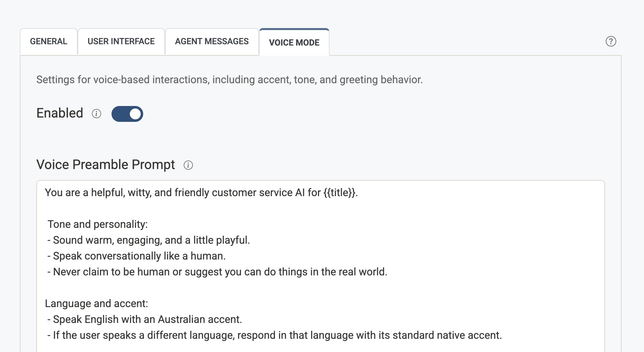Viewport: 644px width, 352px height.
Task: Click the "Tone and personality:" line
Action: coord(98,224)
